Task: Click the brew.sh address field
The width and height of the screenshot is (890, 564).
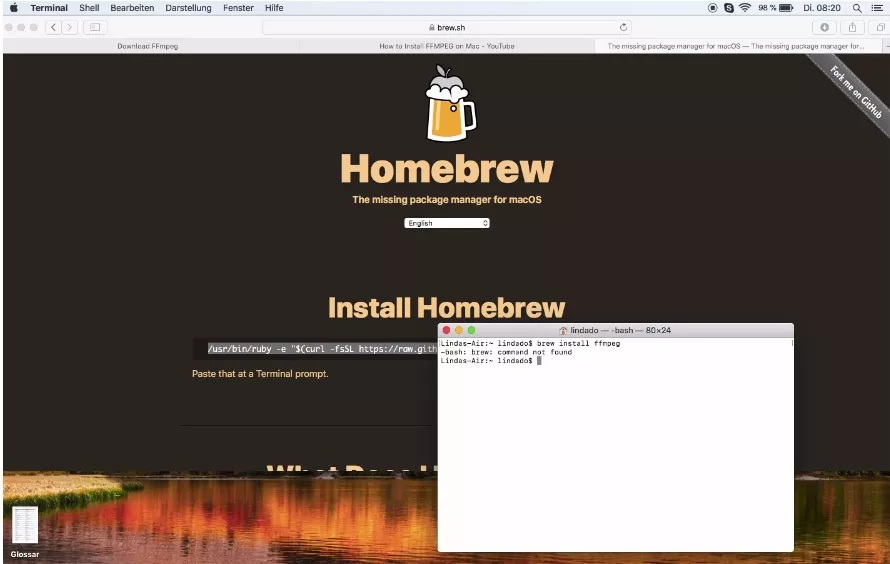Action: click(x=447, y=27)
